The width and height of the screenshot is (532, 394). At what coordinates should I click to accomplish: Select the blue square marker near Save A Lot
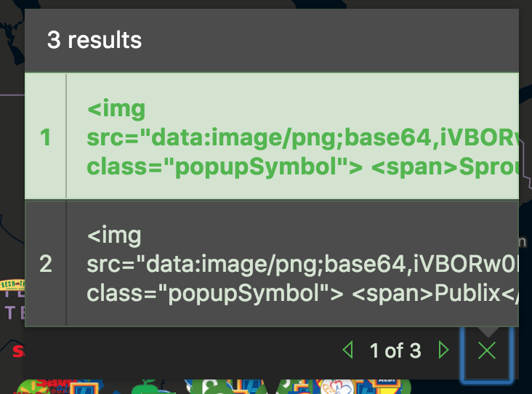[x=84, y=387]
